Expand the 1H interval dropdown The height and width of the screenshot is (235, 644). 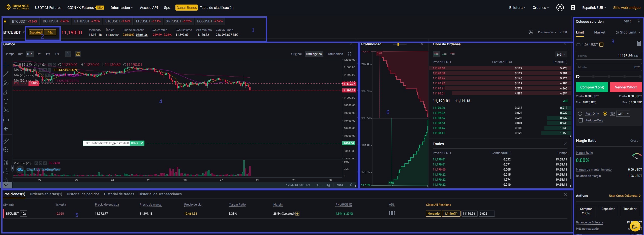(29, 54)
